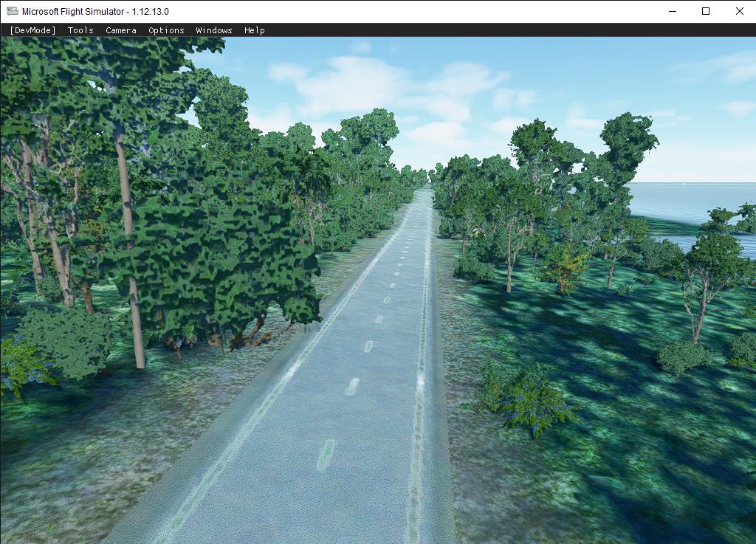The image size is (756, 544).
Task: Open the [DevMode] menu
Action: [x=32, y=30]
